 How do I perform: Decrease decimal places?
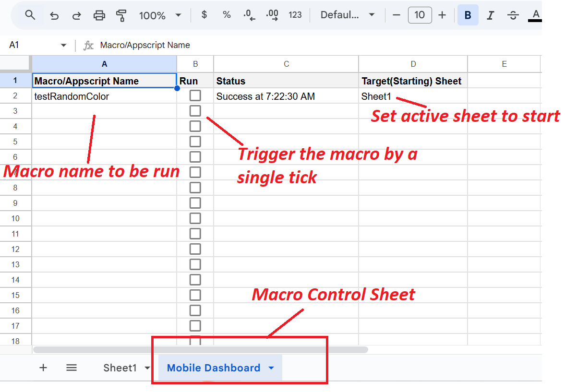click(x=249, y=15)
